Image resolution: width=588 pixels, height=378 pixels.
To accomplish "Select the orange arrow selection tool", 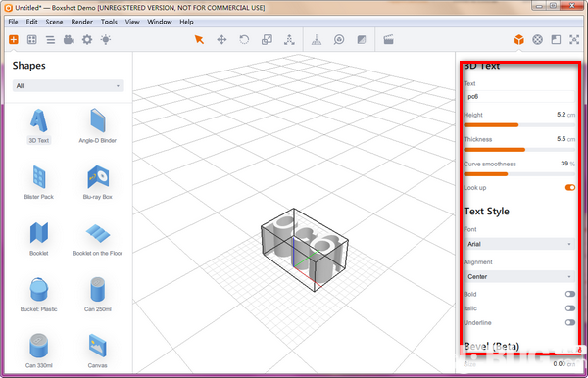I will (199, 40).
